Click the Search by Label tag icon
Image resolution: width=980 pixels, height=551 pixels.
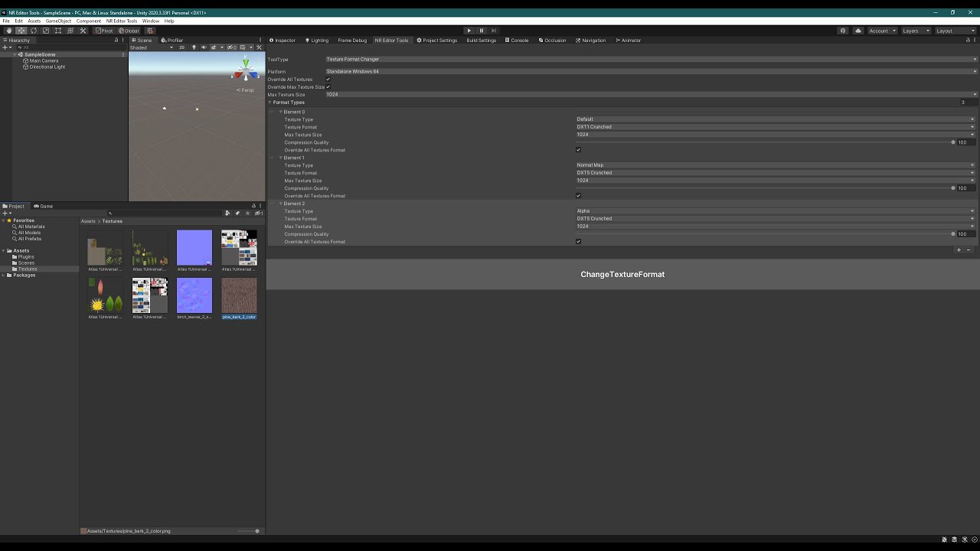(238, 214)
